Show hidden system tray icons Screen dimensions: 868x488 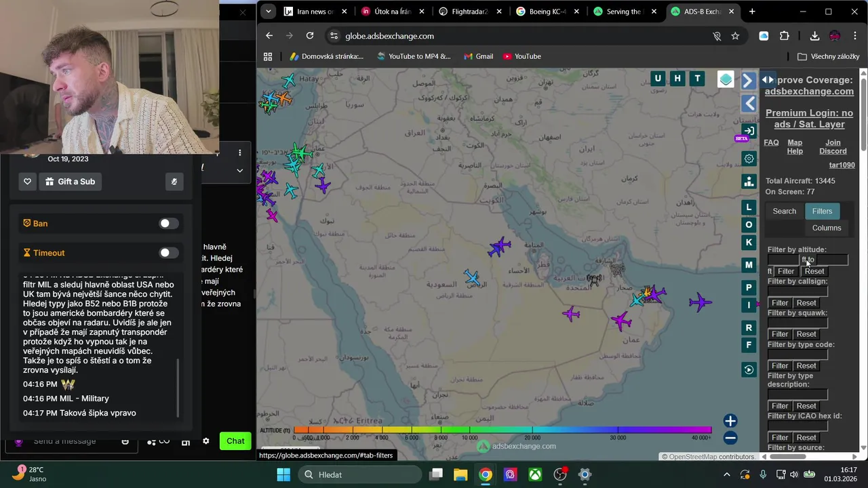pyautogui.click(x=727, y=474)
